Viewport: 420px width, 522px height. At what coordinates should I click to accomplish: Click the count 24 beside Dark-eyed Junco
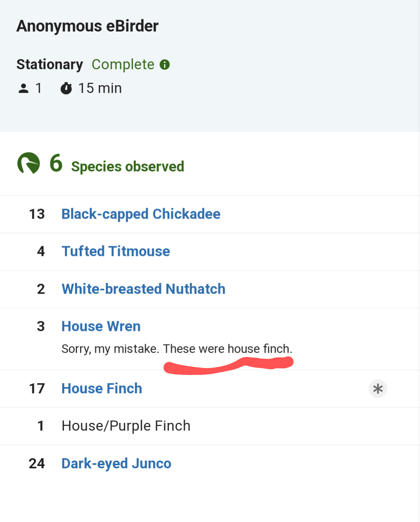coord(37,464)
